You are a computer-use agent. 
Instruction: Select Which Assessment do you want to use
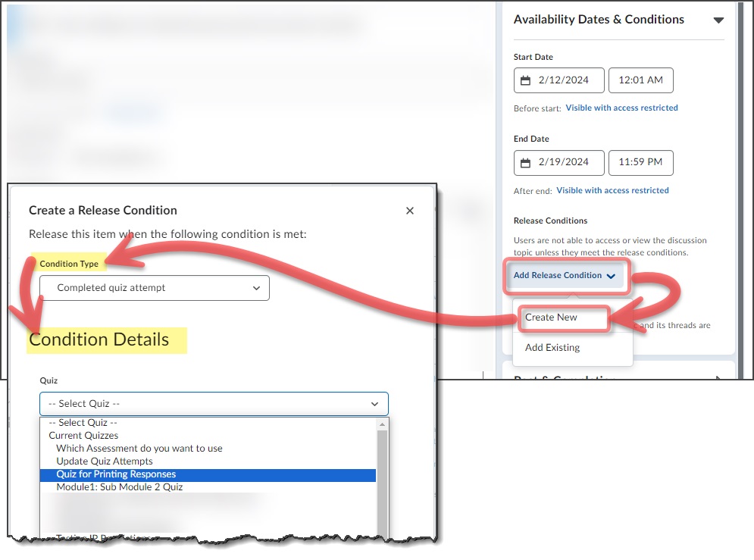(x=139, y=449)
